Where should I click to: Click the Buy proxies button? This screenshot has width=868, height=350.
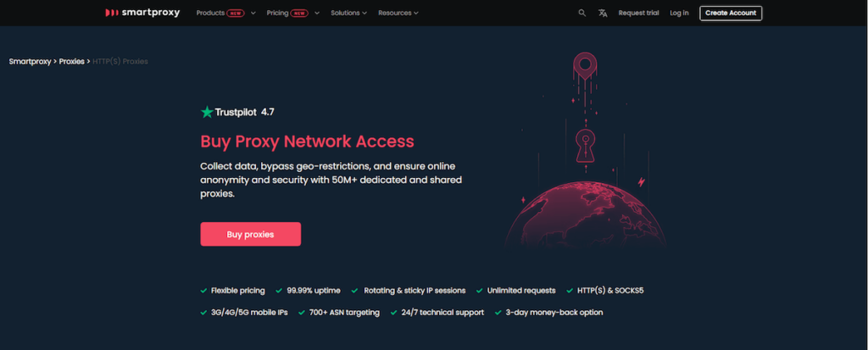(x=250, y=234)
